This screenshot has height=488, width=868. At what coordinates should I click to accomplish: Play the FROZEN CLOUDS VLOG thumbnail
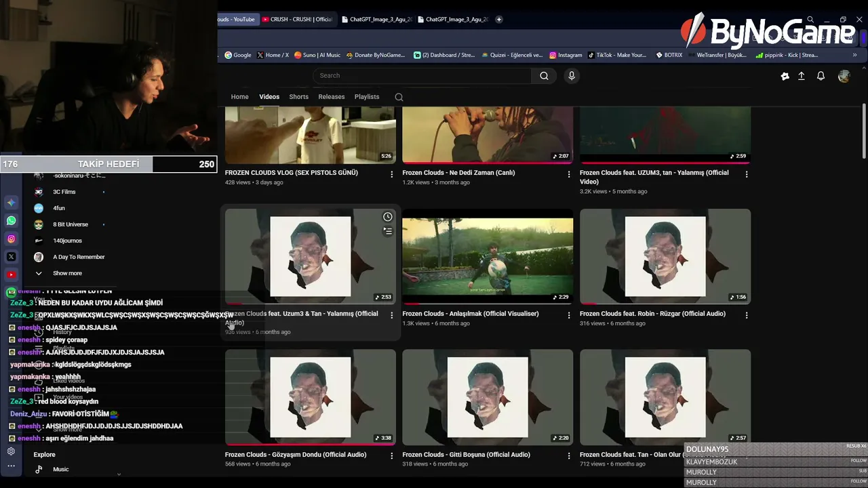[x=311, y=135]
